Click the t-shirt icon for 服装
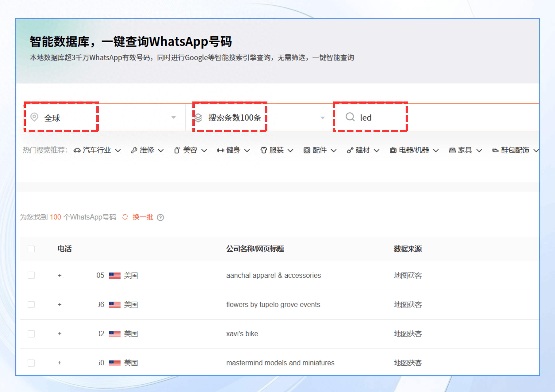 (x=264, y=150)
